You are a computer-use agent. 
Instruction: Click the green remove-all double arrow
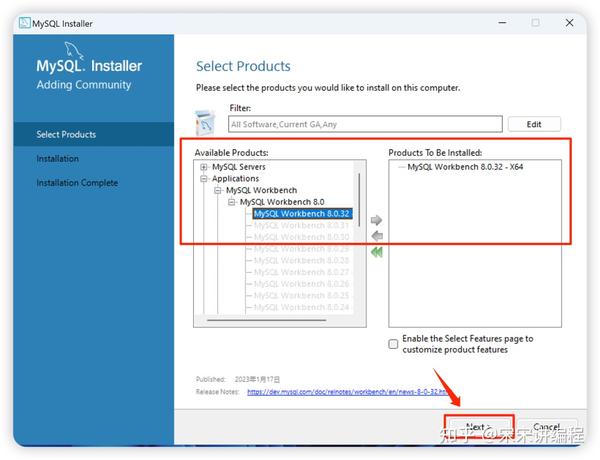pos(377,252)
